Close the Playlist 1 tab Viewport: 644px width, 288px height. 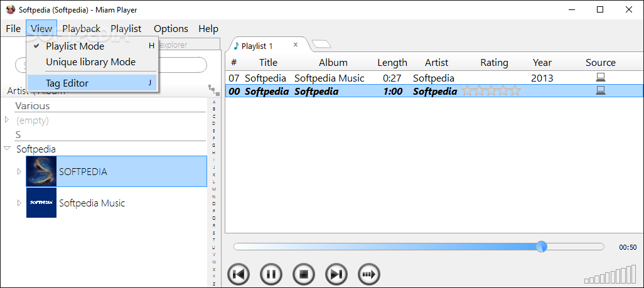pyautogui.click(x=295, y=45)
